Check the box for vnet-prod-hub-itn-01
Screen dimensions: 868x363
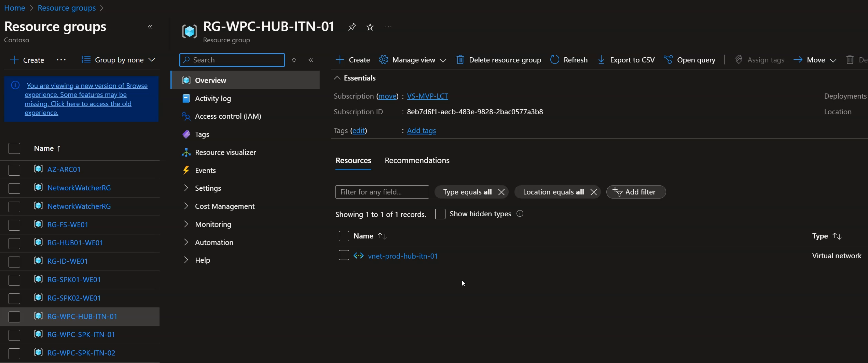[x=344, y=255]
